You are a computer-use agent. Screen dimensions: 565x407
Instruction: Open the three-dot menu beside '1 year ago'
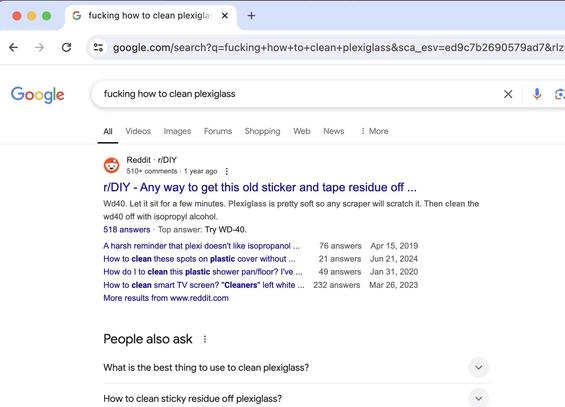point(227,171)
